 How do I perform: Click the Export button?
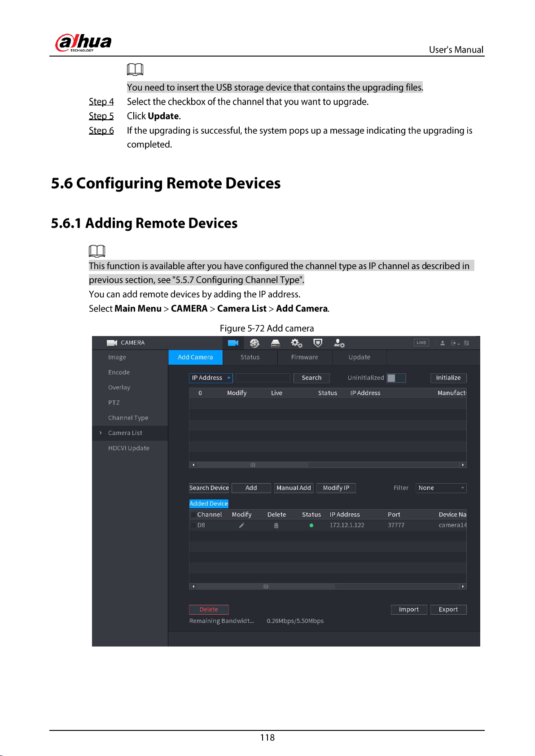pos(448,609)
